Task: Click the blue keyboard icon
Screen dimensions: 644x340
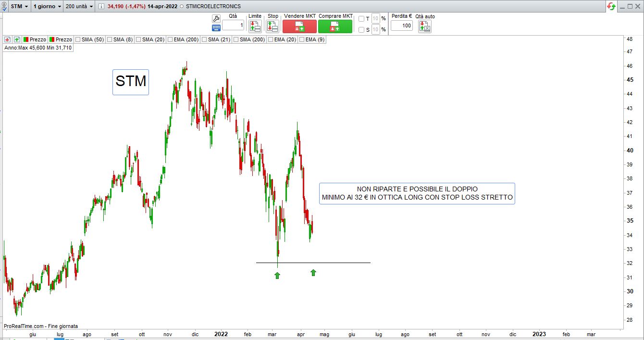Action: click(216, 28)
